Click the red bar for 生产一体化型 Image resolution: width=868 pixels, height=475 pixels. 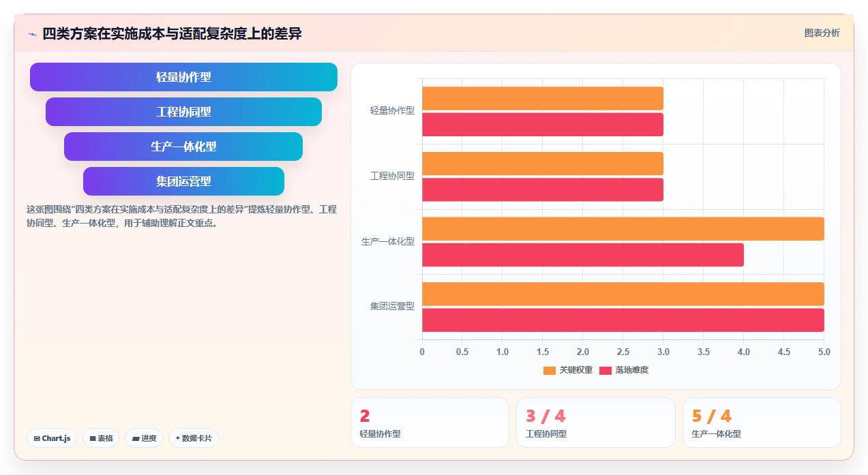click(x=583, y=255)
